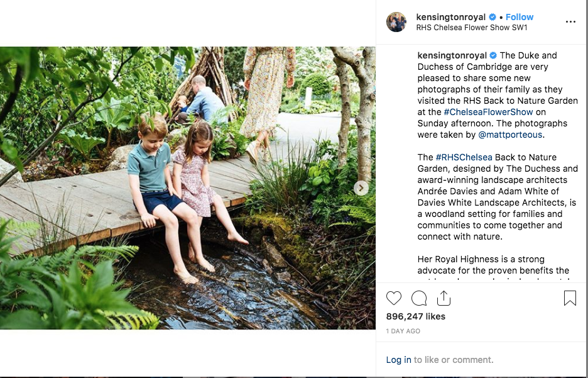The height and width of the screenshot is (378, 588).
Task: Visit the @mattporteous profile mention
Action: coord(510,135)
